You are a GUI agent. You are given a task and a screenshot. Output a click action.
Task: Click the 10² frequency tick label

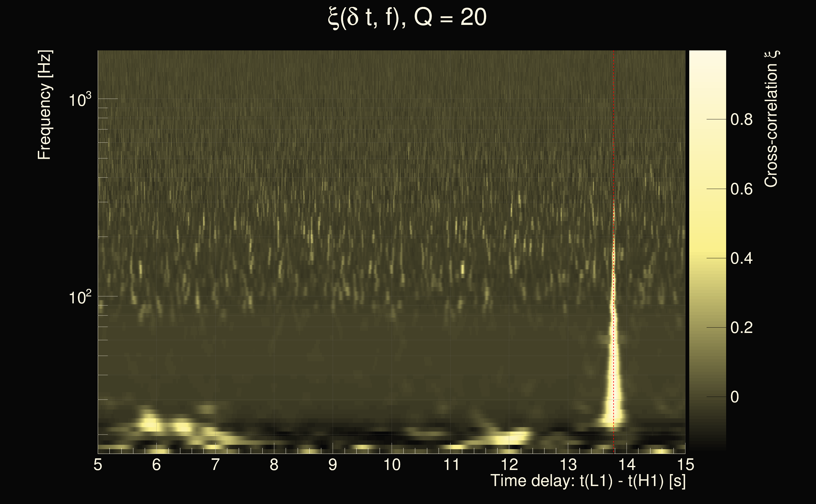point(80,297)
